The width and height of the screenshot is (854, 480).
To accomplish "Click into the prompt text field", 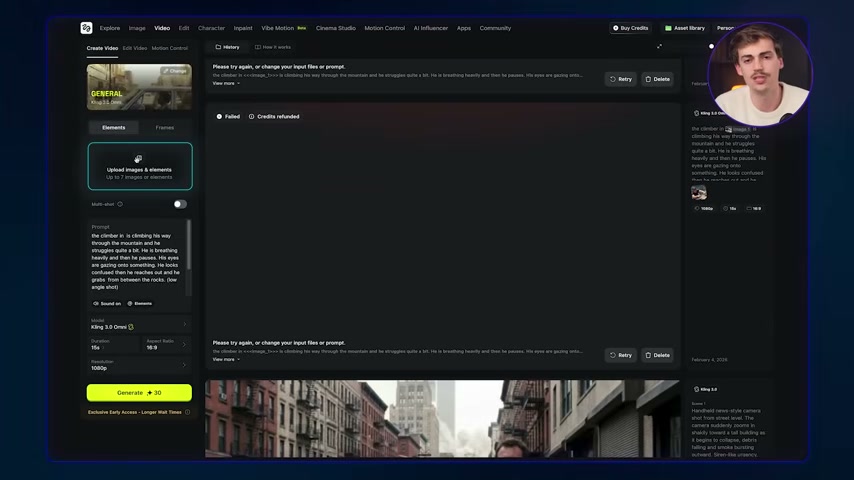I will click(136, 260).
